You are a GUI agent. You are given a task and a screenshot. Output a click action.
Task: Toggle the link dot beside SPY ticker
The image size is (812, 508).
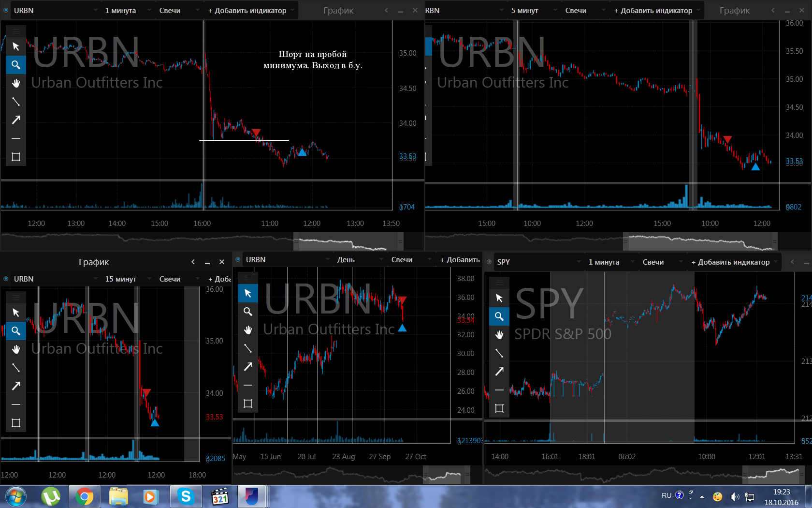pyautogui.click(x=489, y=262)
